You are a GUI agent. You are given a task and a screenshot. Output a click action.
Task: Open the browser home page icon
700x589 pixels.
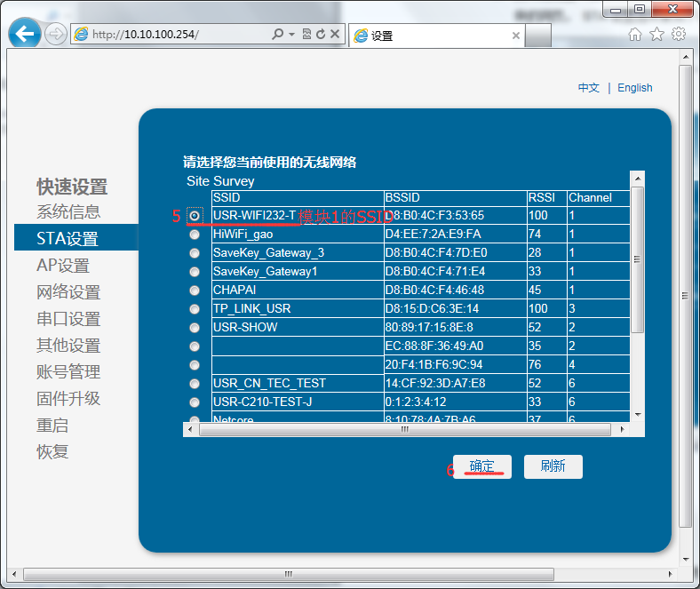coord(635,35)
